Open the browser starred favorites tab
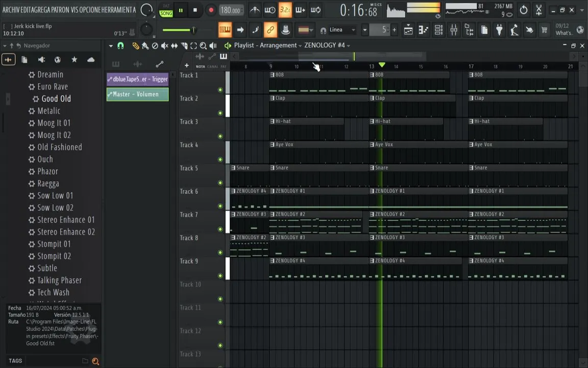This screenshot has width=588, height=368. coord(74,60)
